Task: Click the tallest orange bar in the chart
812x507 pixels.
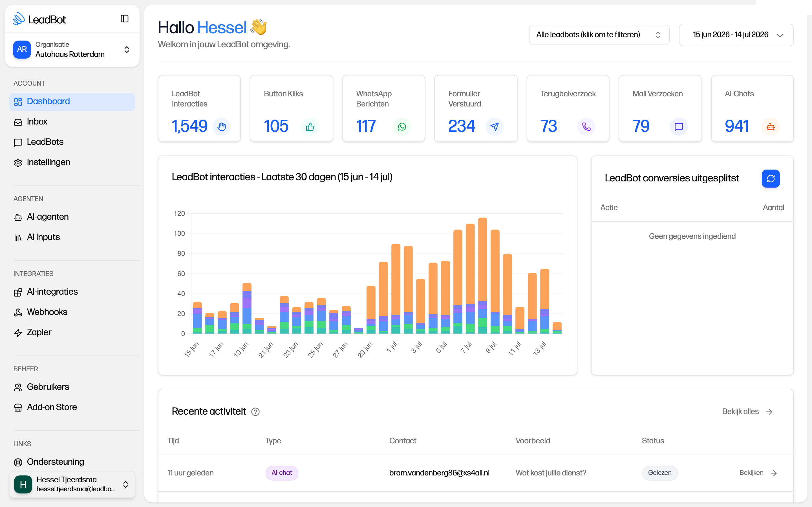Action: point(482,259)
